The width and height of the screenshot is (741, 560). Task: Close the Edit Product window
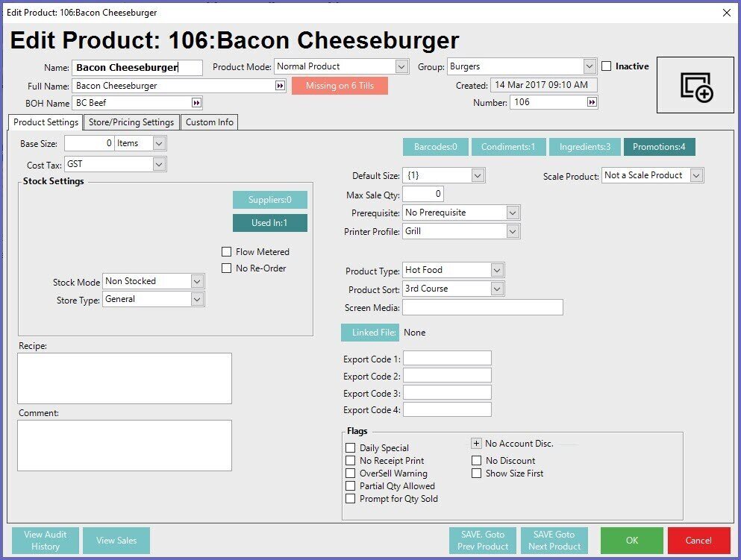(727, 13)
